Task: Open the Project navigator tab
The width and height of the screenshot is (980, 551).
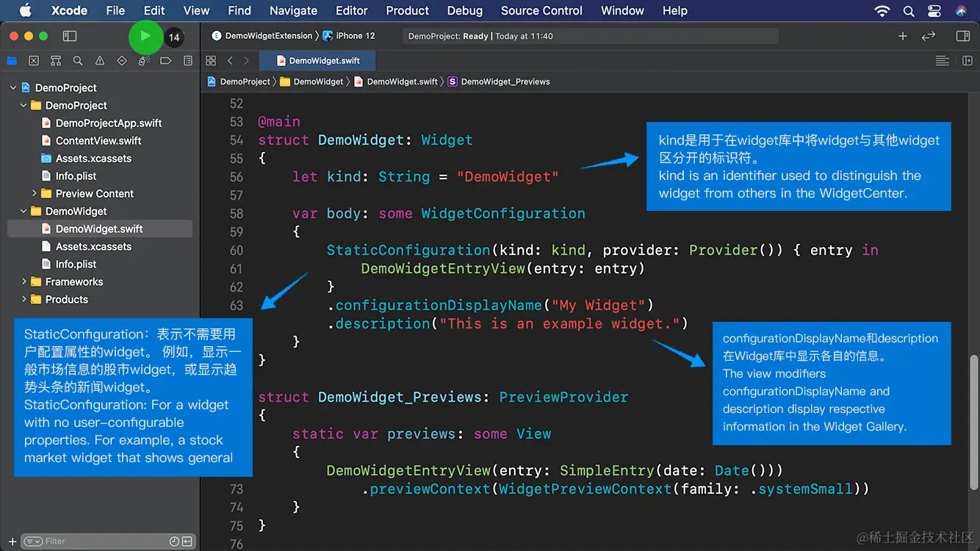Action: click(12, 61)
